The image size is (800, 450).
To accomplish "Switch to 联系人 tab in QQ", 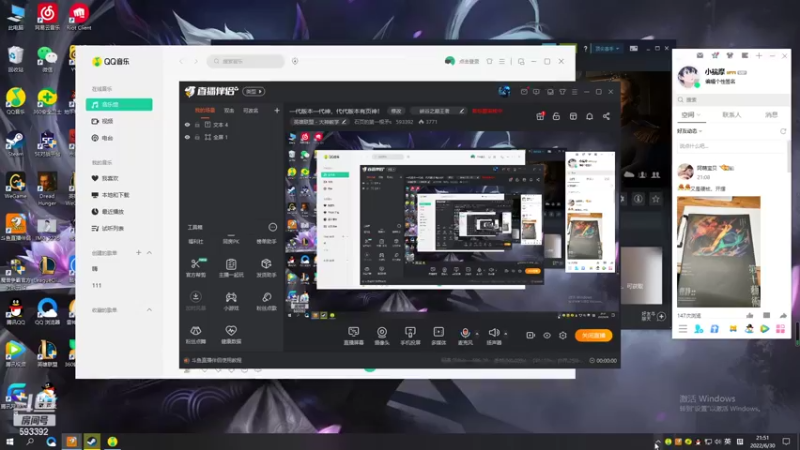I will (x=731, y=115).
